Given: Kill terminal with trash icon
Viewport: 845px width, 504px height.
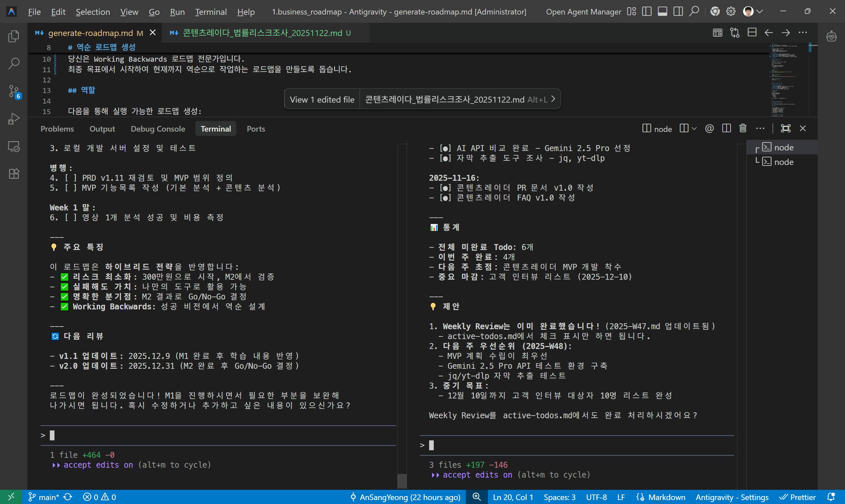Looking at the screenshot, I should click(743, 128).
